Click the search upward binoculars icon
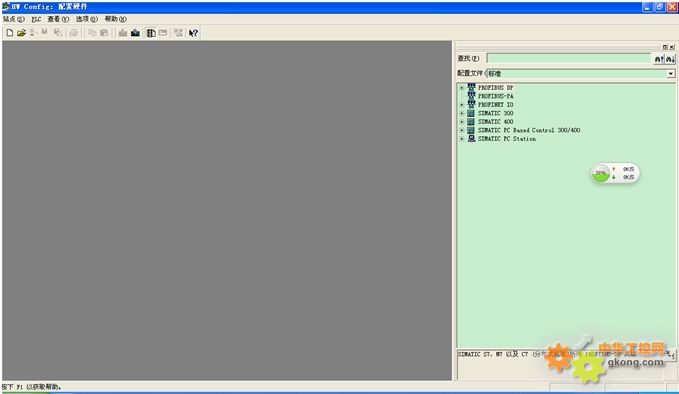Image resolution: width=679 pixels, height=394 pixels. (x=659, y=59)
